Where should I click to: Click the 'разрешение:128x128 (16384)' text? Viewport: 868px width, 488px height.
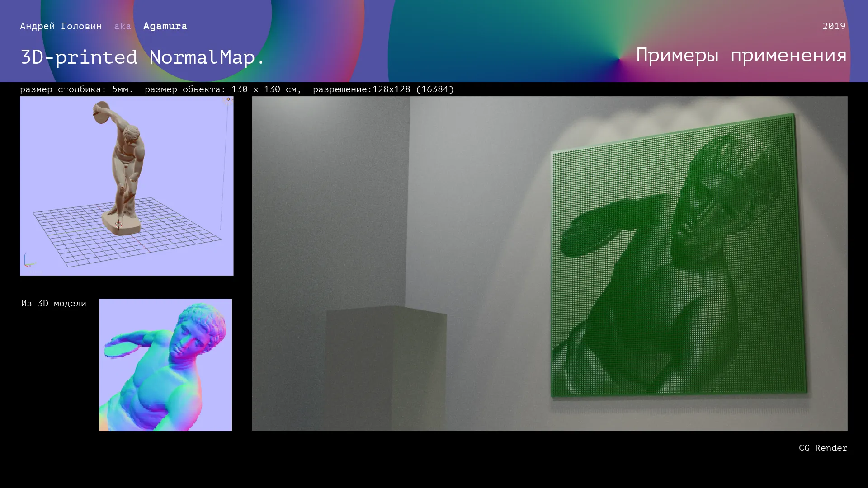click(383, 89)
